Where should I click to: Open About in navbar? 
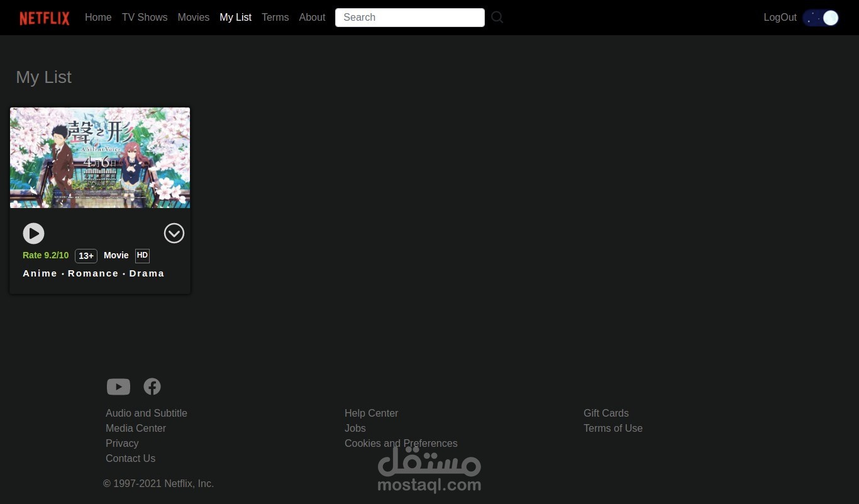point(312,18)
